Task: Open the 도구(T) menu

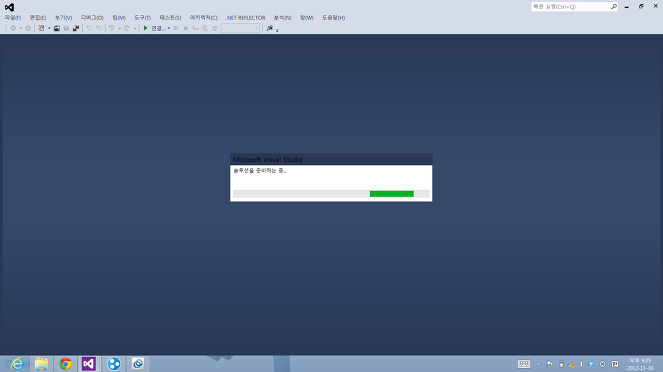Action: (x=142, y=18)
